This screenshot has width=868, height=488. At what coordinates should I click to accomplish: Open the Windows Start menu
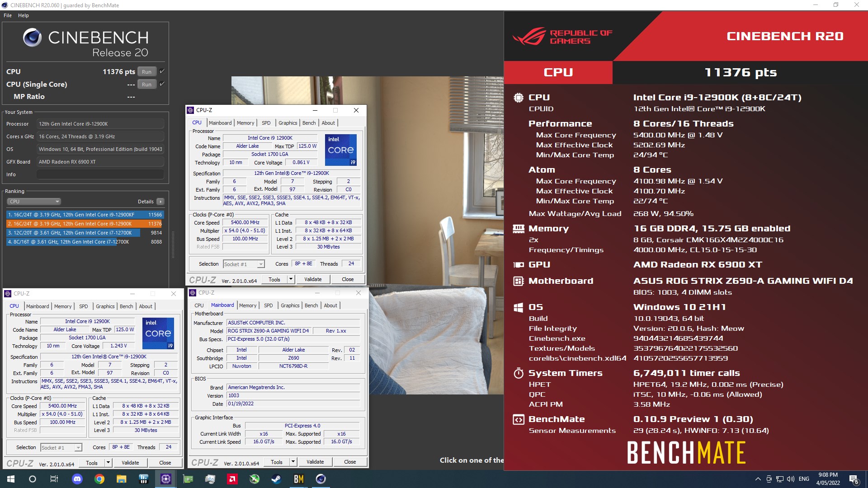pos(11,479)
